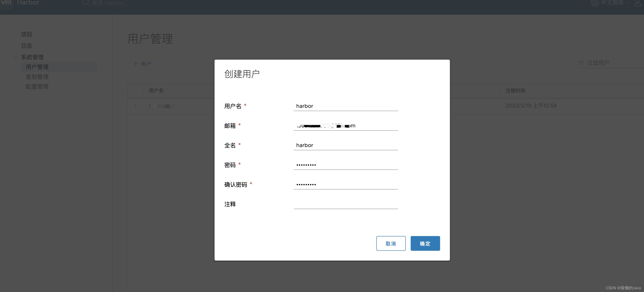Screen dimensions: 644x292
Task: Open the user account icon
Action: 638,3
